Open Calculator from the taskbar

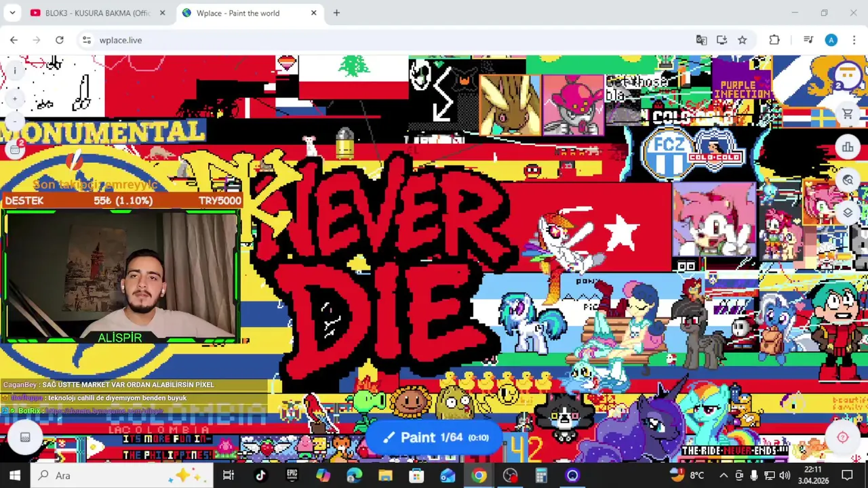click(x=541, y=475)
